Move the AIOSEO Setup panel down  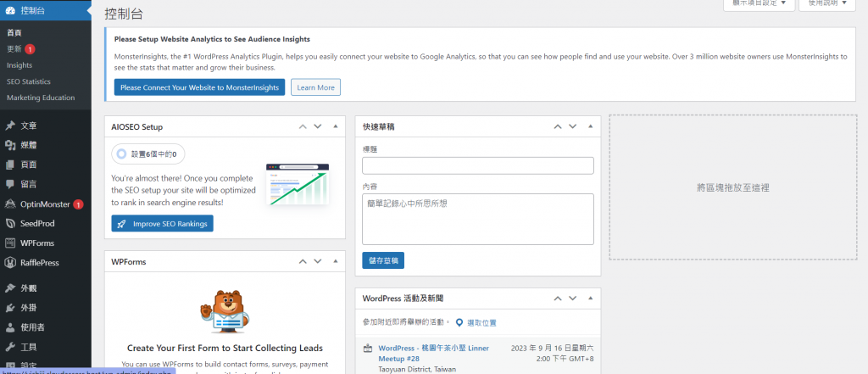pos(318,126)
